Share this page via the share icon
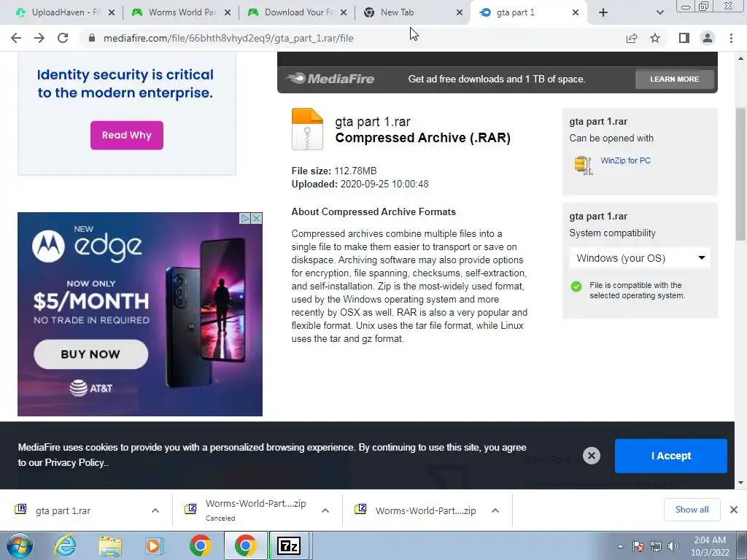Image resolution: width=747 pixels, height=560 pixels. point(632,38)
